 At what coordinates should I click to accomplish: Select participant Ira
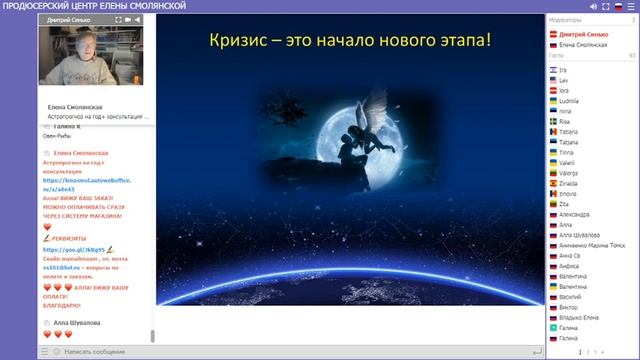562,70
